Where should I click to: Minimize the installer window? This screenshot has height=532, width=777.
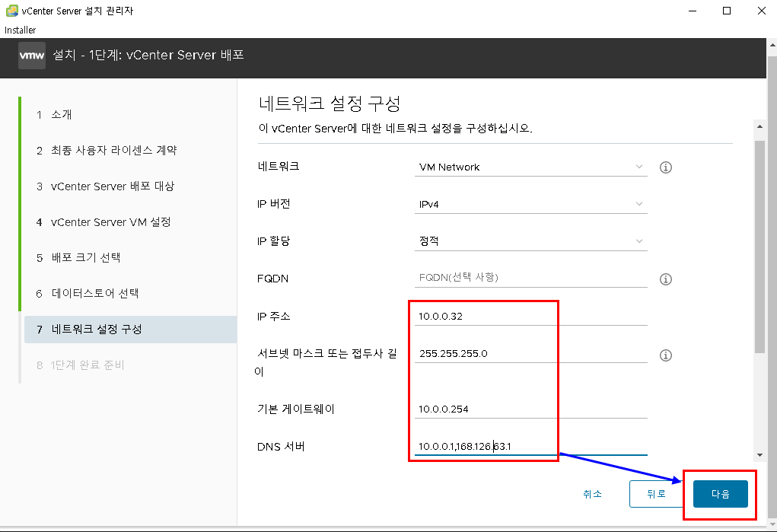click(x=693, y=11)
